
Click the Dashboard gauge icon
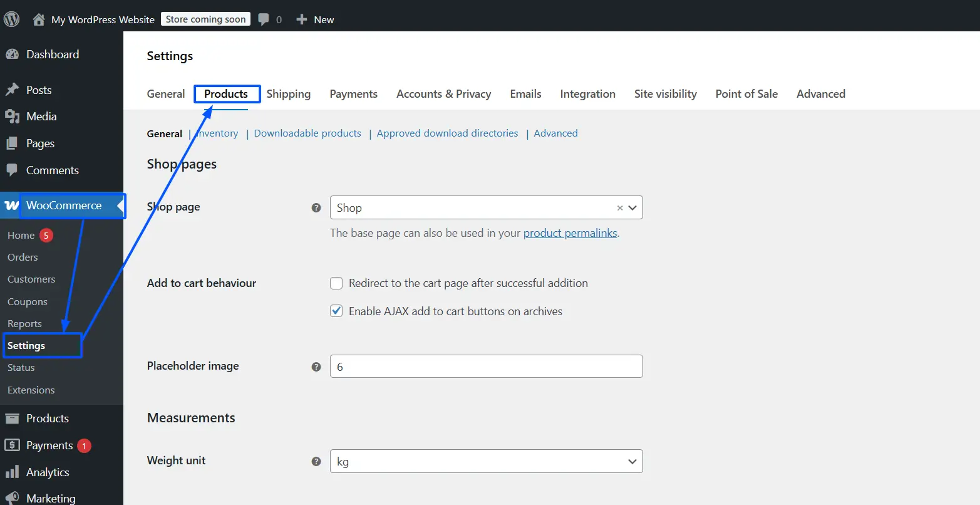[x=12, y=55]
